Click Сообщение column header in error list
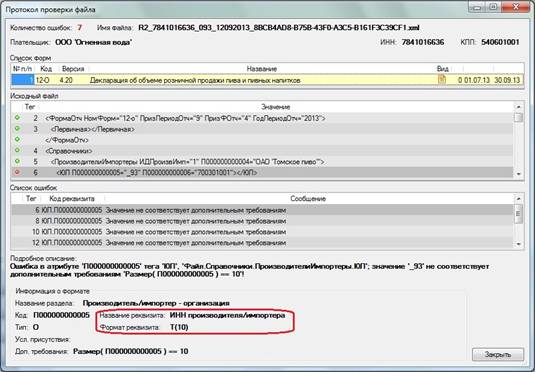This screenshot has height=372, width=535. [308, 198]
